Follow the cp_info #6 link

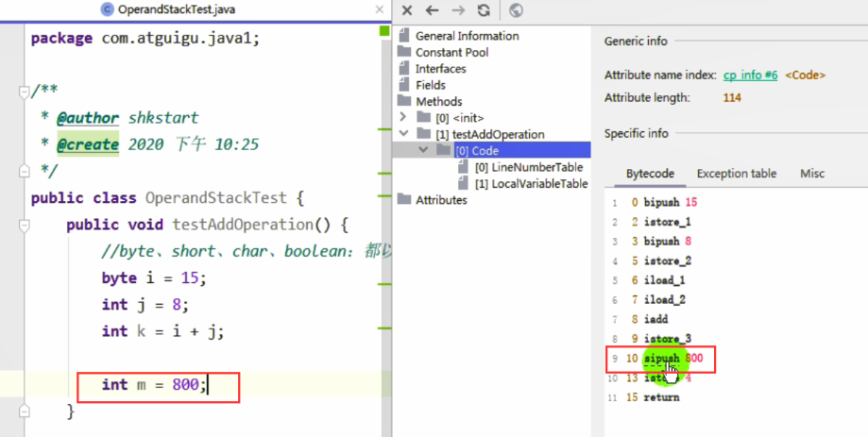[750, 76]
